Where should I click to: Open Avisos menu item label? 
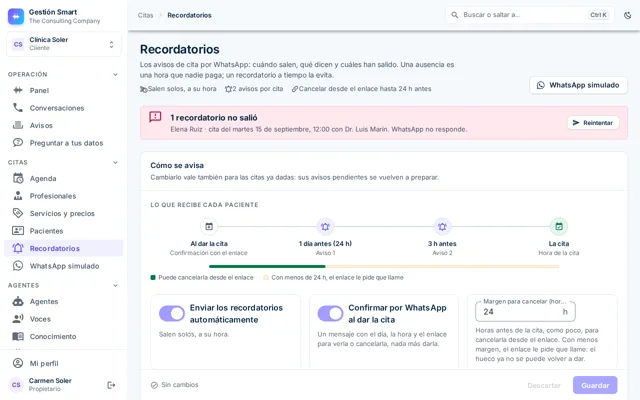pos(41,125)
